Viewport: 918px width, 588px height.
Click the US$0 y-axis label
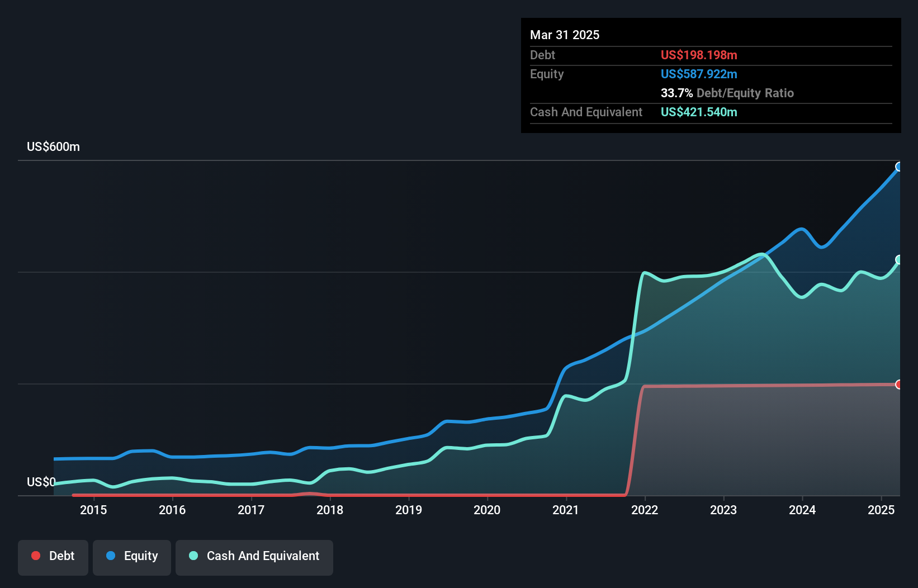pos(41,482)
